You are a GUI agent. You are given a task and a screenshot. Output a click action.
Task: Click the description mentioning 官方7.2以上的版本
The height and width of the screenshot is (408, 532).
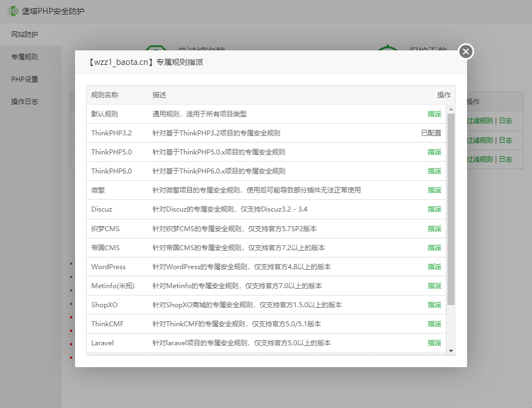pos(239,247)
